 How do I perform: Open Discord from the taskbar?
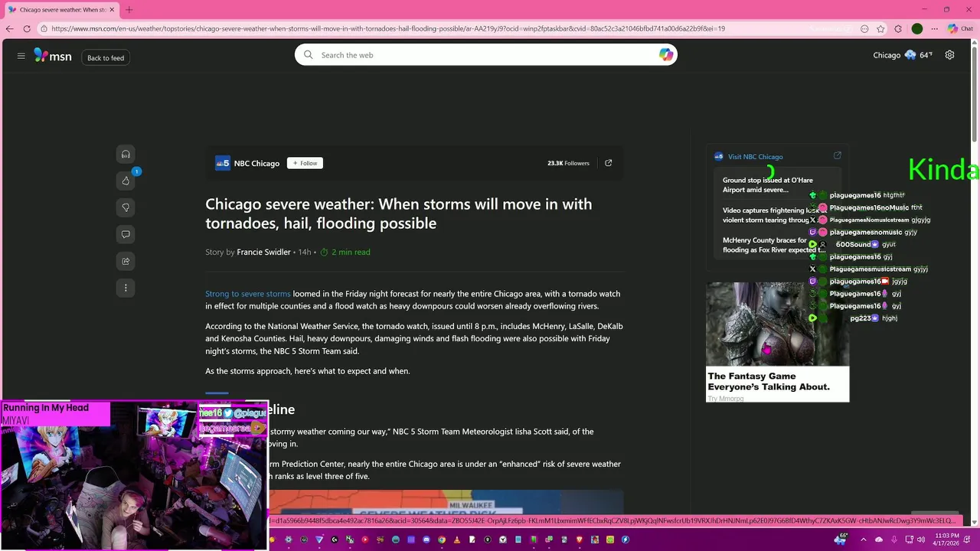(x=426, y=540)
